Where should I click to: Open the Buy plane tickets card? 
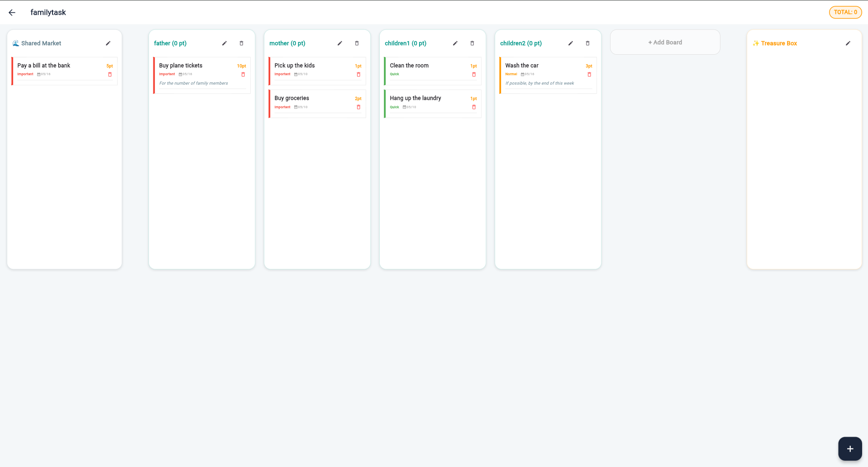coord(202,76)
